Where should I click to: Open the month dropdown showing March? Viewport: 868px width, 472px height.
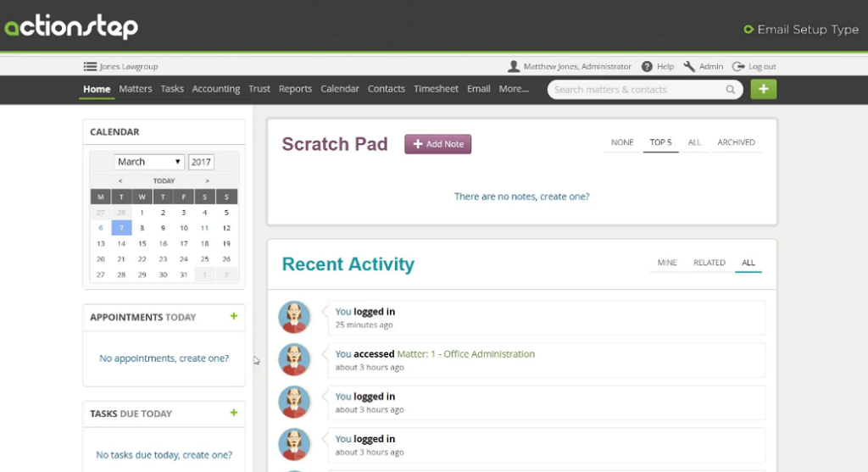point(149,162)
